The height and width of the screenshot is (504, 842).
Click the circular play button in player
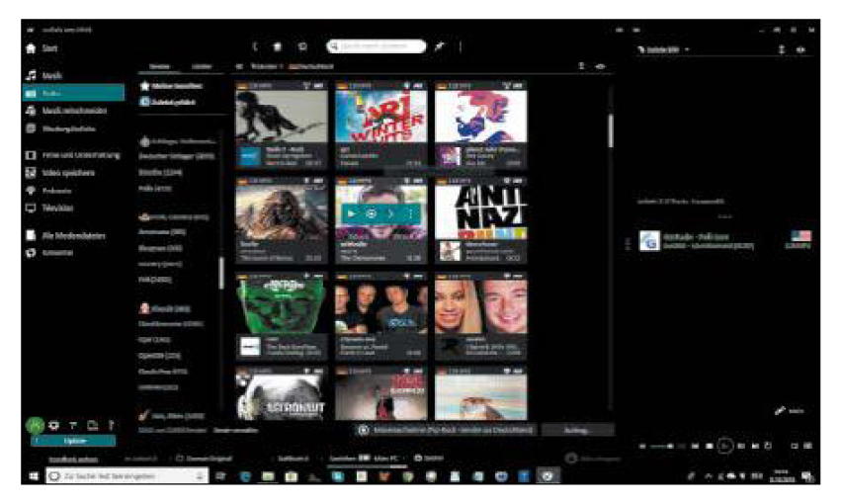(x=725, y=446)
